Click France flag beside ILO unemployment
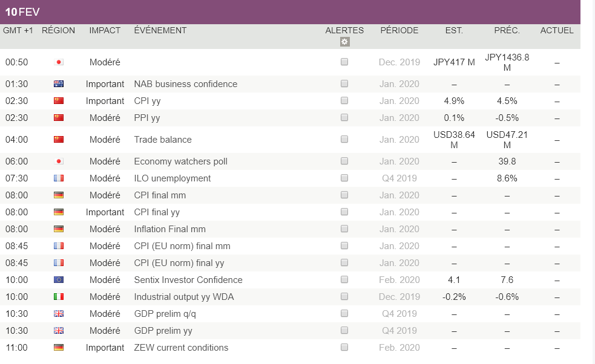 tap(59, 178)
